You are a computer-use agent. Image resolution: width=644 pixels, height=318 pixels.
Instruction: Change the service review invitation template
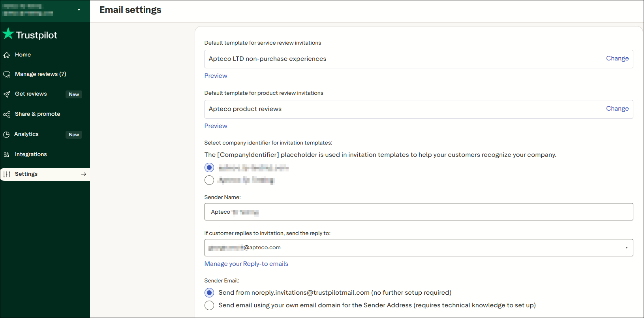(617, 58)
